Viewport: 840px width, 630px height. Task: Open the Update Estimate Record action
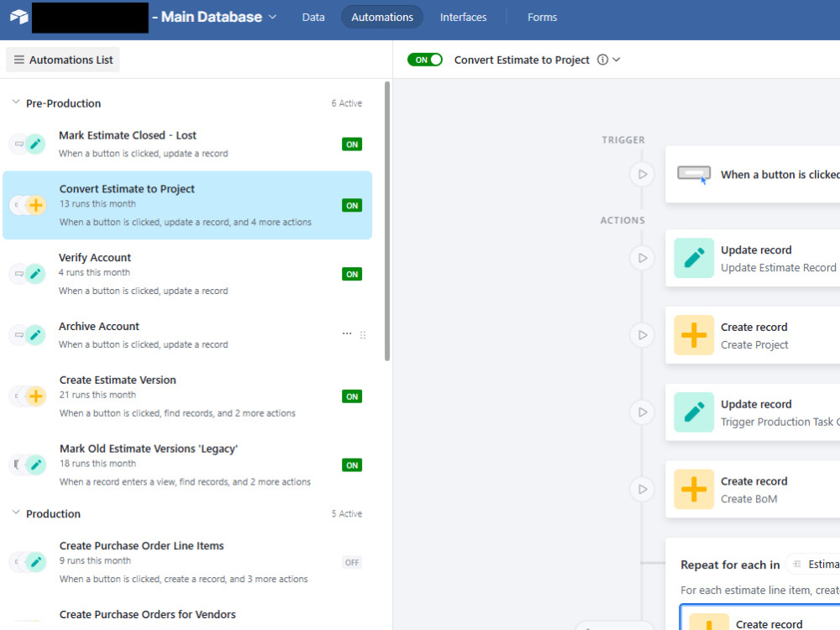(753, 258)
